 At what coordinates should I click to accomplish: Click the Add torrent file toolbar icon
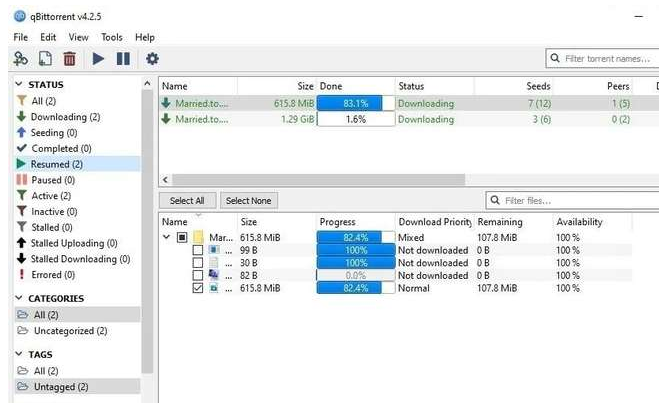pyautogui.click(x=45, y=59)
